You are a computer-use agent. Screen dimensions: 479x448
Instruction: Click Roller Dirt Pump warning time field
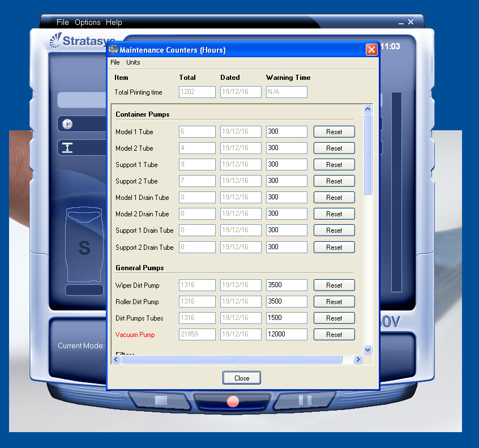[x=286, y=302]
